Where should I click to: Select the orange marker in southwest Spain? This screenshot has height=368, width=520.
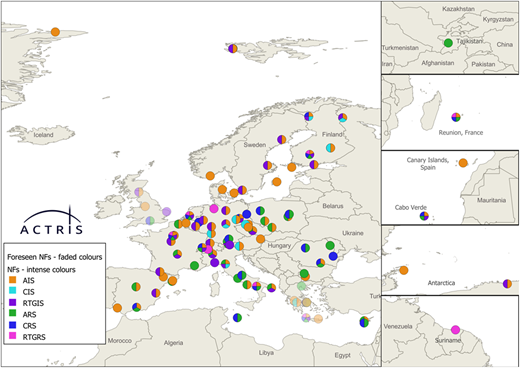(117, 308)
